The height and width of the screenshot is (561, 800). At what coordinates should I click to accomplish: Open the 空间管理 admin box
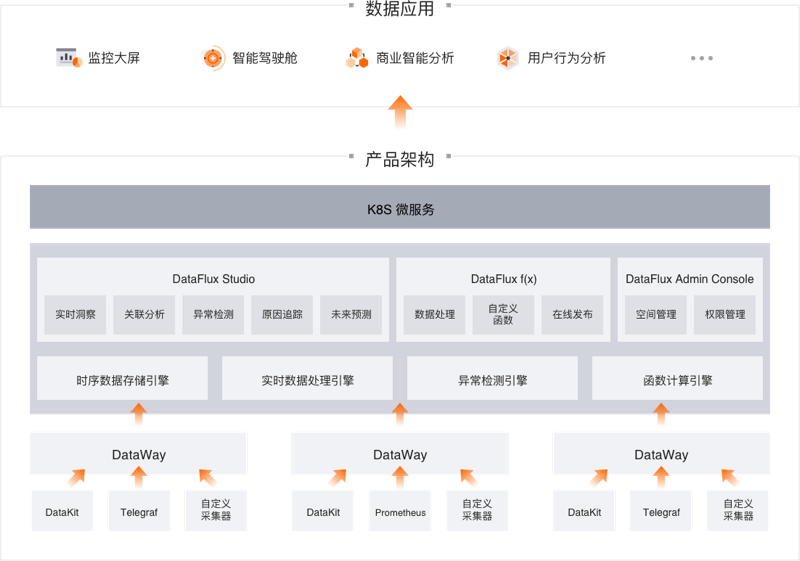[656, 315]
